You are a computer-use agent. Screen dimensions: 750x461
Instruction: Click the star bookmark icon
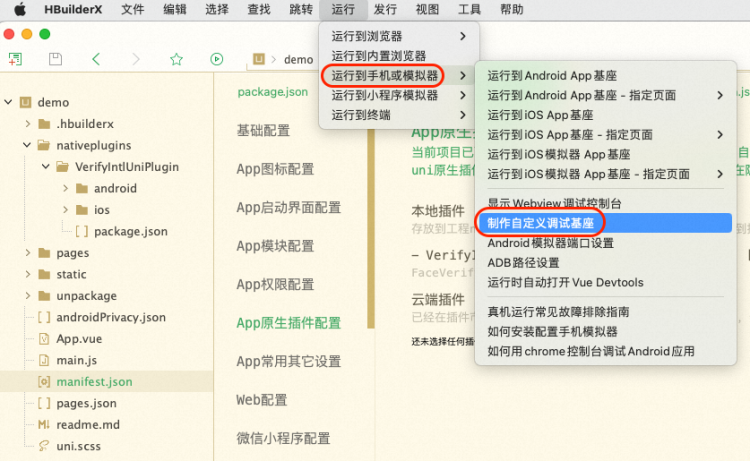(x=176, y=59)
